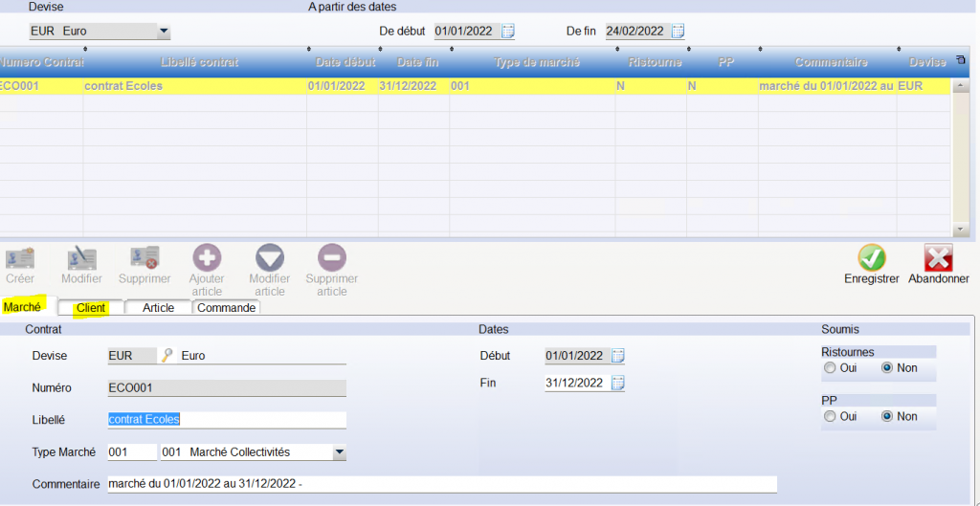Click the Abandonner red cross icon
The width and height of the screenshot is (980, 506).
[x=938, y=258]
